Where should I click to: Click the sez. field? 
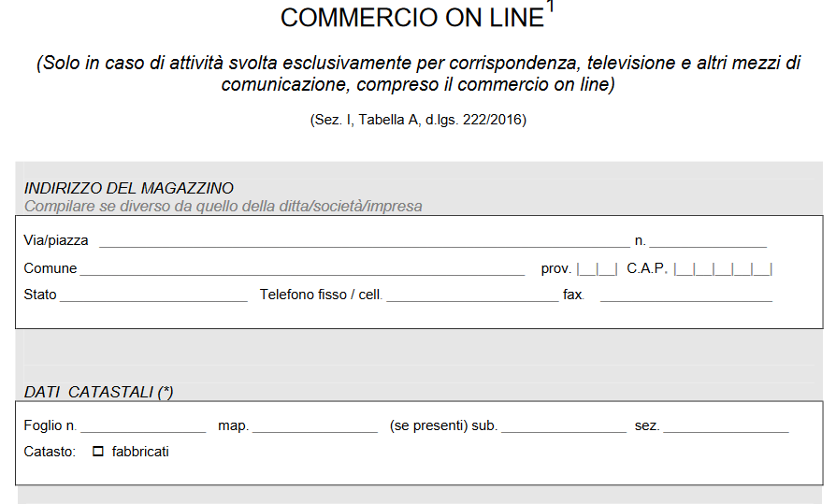pos(726,426)
